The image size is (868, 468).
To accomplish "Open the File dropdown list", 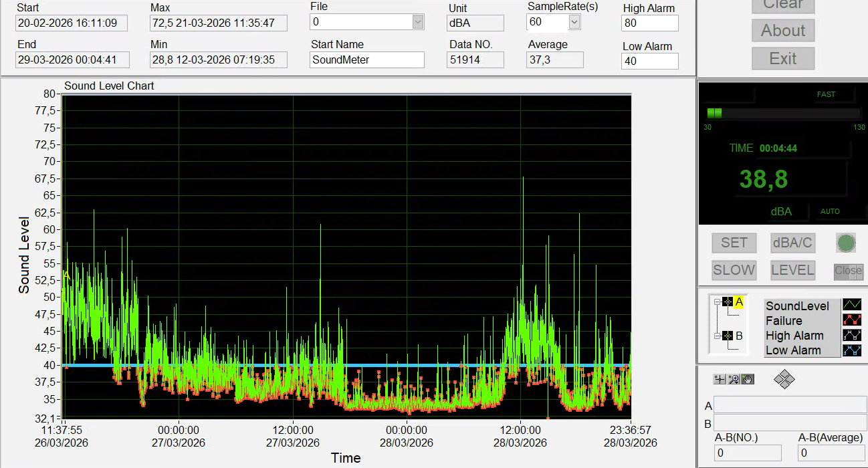I will coord(418,22).
